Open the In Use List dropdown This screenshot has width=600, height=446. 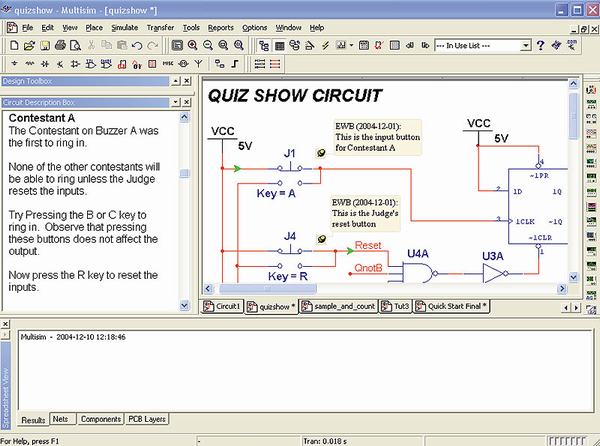tap(526, 45)
